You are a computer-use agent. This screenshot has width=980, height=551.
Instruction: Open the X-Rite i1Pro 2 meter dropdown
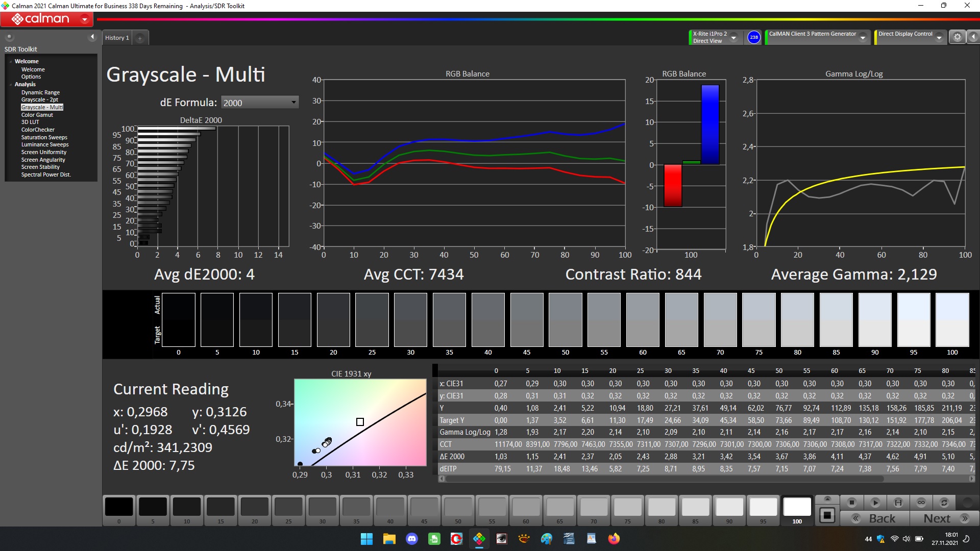click(733, 38)
